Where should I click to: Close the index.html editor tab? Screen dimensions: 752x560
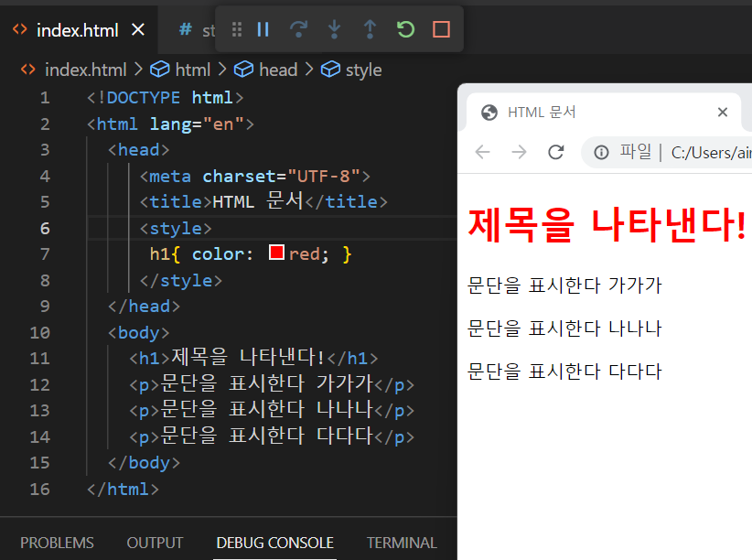click(x=138, y=30)
